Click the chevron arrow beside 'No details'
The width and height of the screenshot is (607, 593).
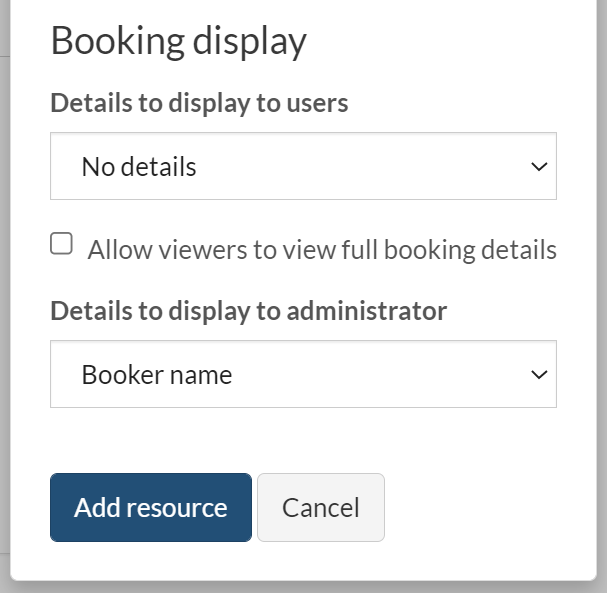tap(538, 166)
